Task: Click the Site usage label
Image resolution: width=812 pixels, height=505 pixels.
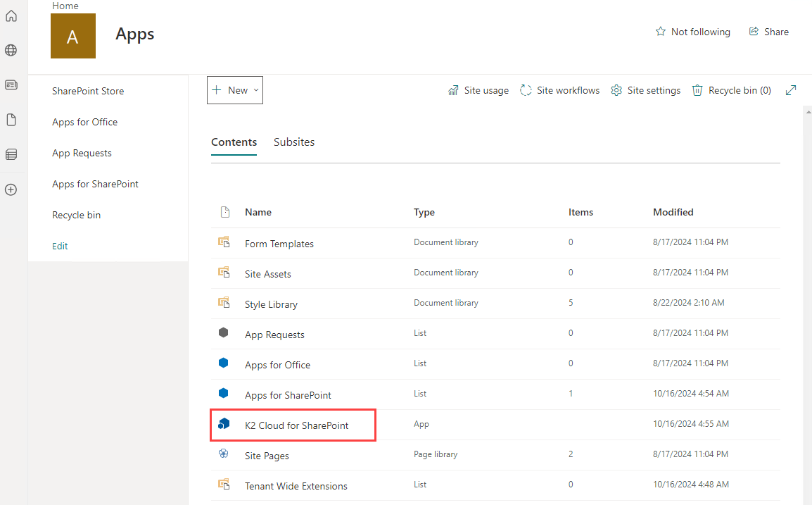Action: coord(486,90)
